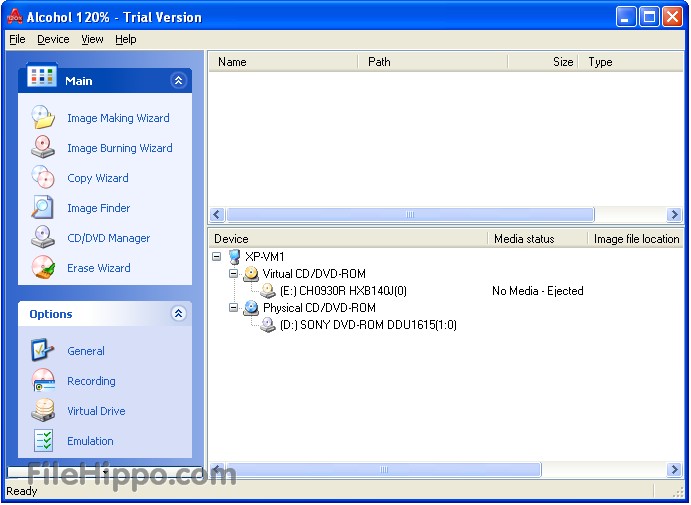The image size is (691, 505).
Task: Click the Main panel header title
Action: [79, 81]
